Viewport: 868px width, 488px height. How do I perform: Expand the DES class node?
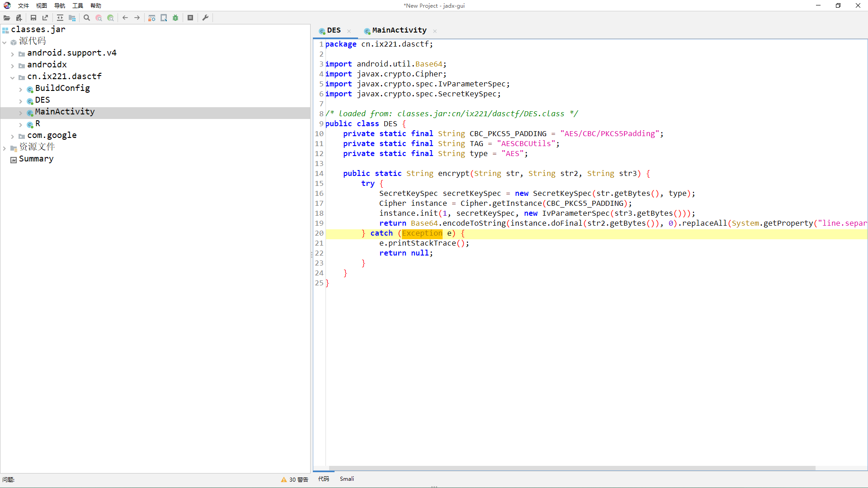point(21,101)
